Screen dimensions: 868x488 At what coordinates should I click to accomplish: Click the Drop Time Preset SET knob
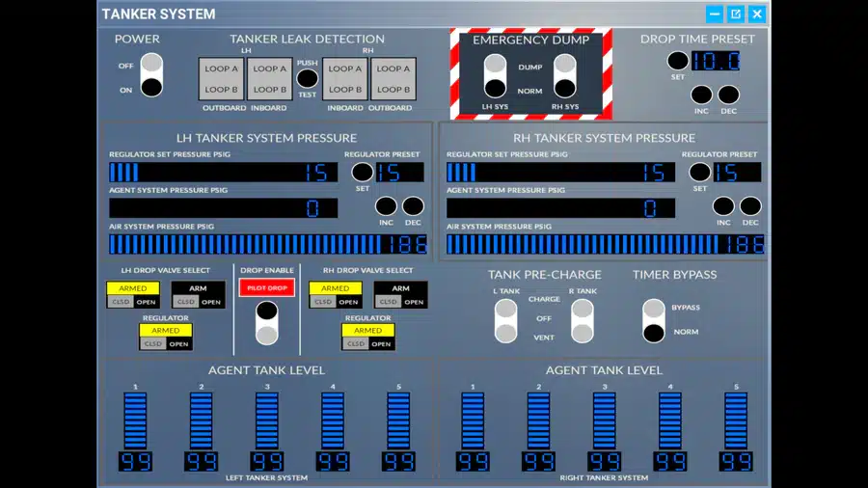(678, 61)
